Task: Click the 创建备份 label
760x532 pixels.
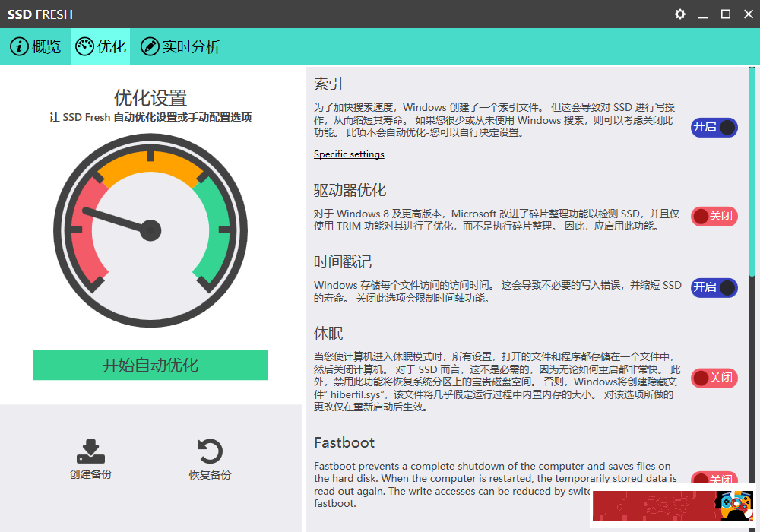Action: point(90,474)
